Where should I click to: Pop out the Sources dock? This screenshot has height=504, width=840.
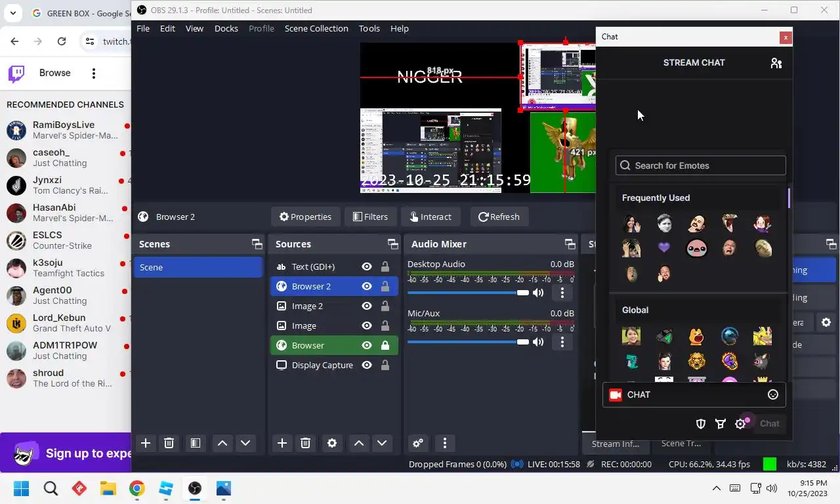tap(392, 244)
